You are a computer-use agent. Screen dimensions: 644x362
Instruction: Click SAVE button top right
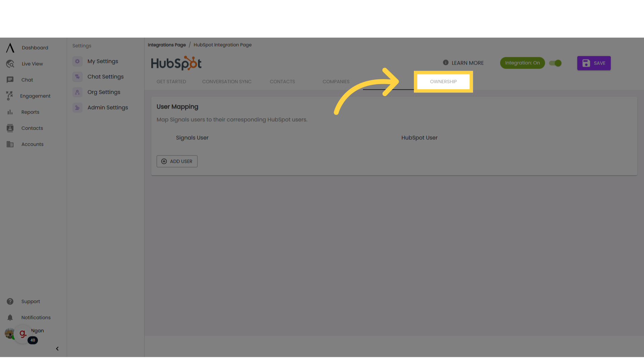click(594, 63)
